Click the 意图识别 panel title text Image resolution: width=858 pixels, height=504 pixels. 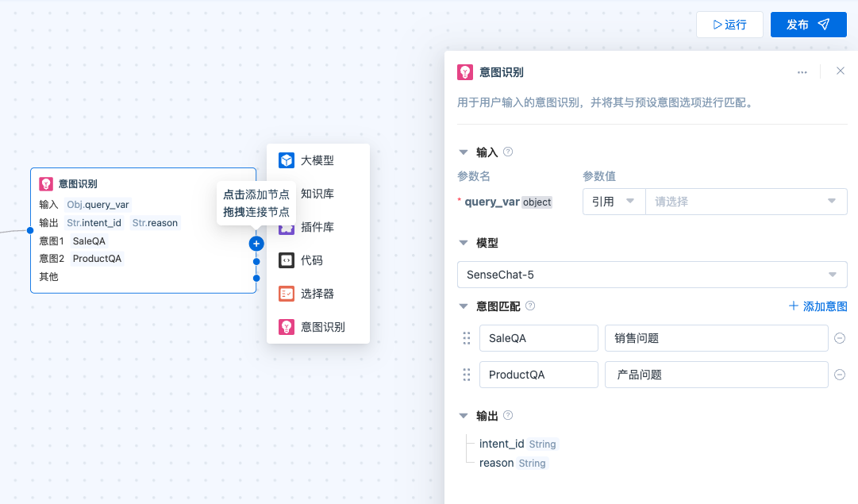pyautogui.click(x=502, y=72)
